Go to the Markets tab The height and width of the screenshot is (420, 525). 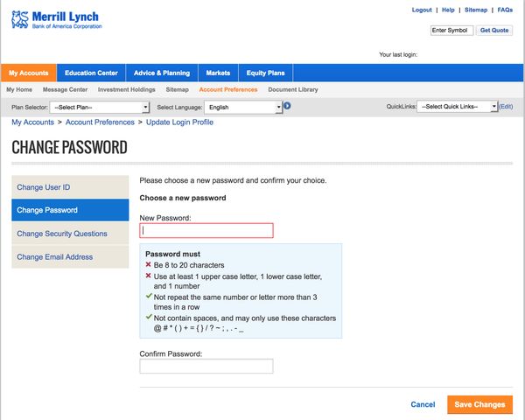[x=218, y=73]
